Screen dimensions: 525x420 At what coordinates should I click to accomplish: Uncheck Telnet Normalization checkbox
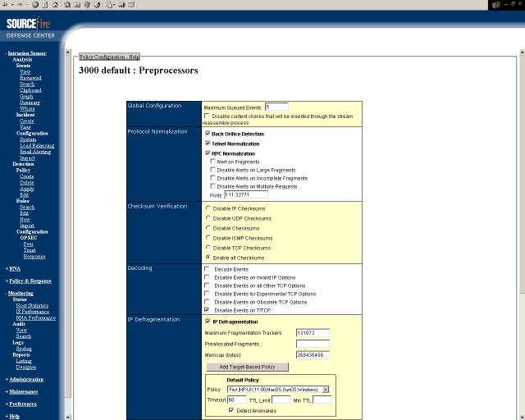208,143
